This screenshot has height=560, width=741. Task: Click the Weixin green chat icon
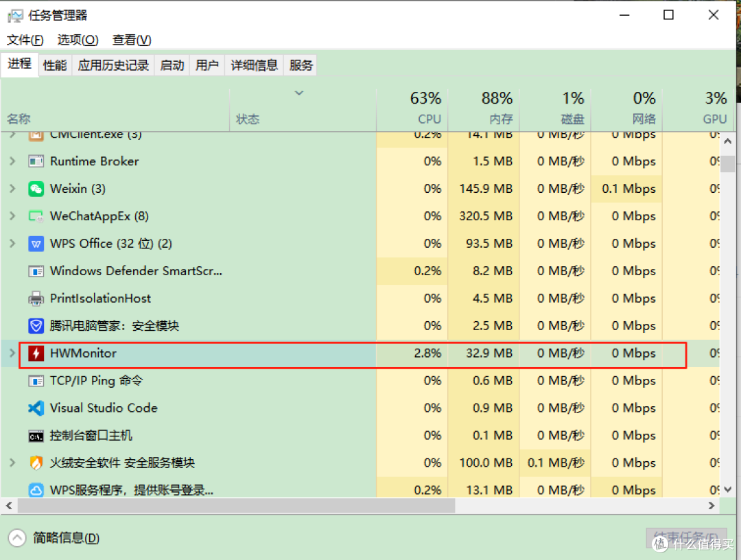(x=36, y=189)
